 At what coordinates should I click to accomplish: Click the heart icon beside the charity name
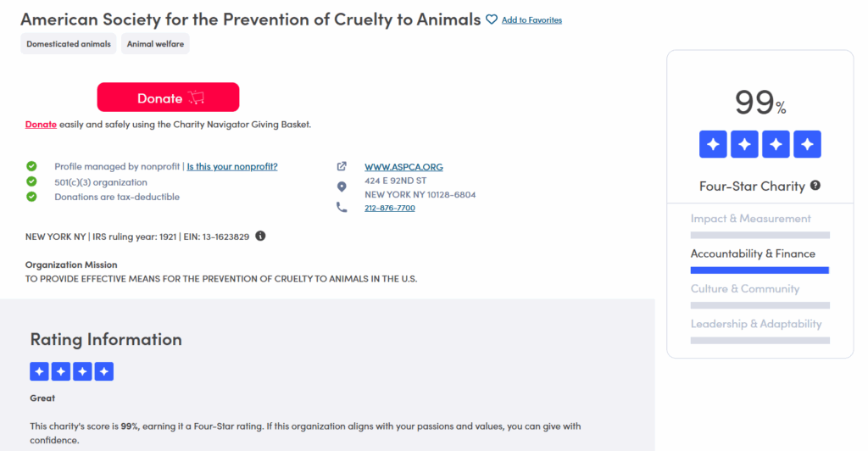(492, 19)
